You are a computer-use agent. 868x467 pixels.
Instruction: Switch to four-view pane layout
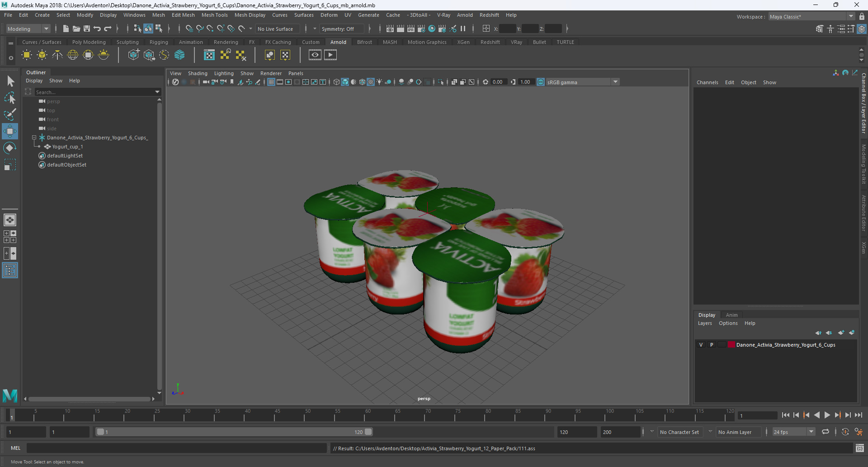pyautogui.click(x=10, y=237)
